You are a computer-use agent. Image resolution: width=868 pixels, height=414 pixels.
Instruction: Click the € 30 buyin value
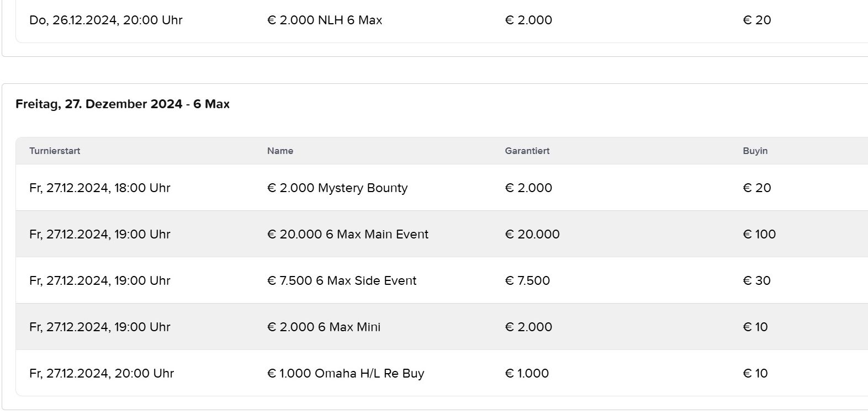click(756, 280)
